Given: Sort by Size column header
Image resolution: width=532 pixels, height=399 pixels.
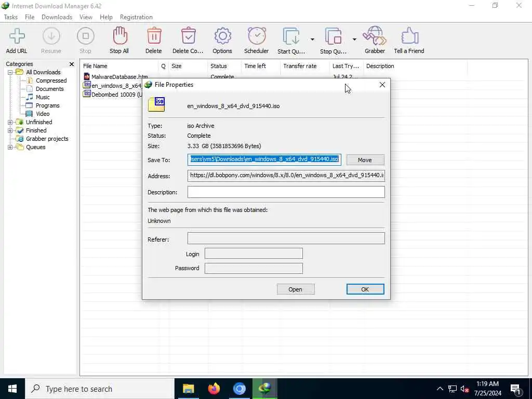Looking at the screenshot, I should pos(188,66).
